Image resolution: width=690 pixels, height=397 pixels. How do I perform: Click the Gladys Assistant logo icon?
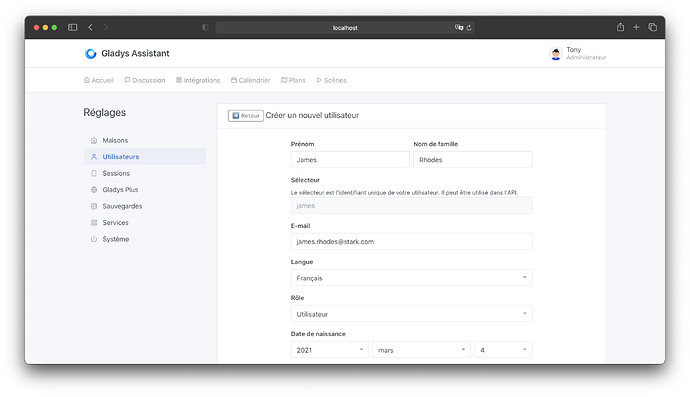(x=91, y=54)
